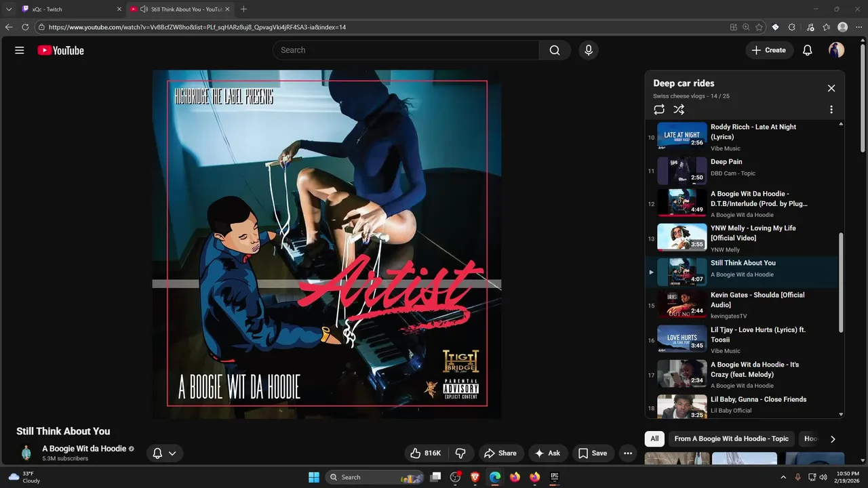
Task: Toggle shuffle playlist
Action: (679, 109)
